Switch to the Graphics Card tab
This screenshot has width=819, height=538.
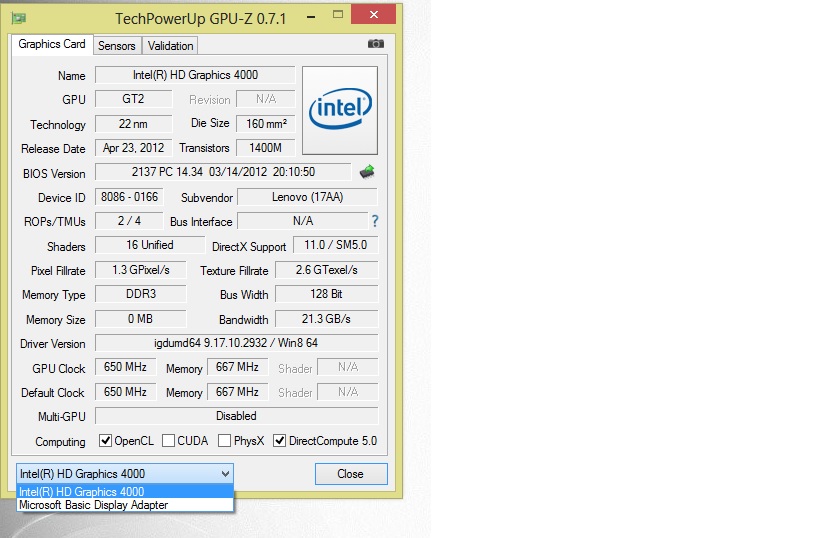(x=52, y=44)
